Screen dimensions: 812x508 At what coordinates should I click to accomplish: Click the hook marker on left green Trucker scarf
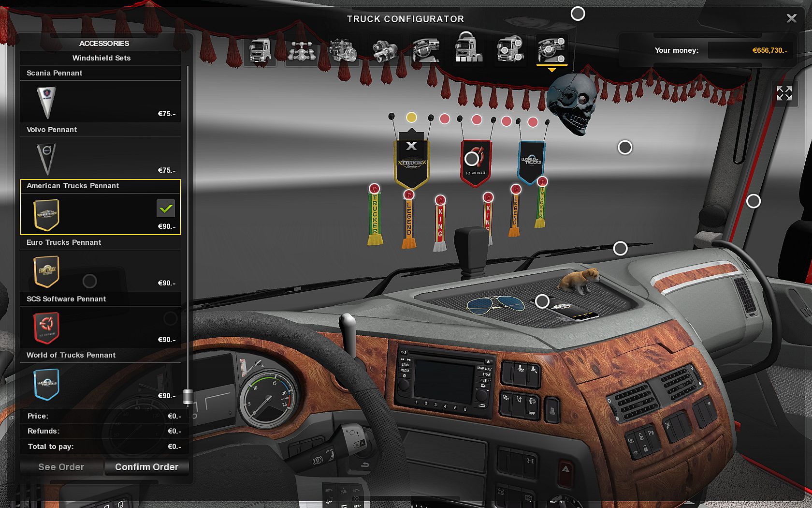point(374,188)
